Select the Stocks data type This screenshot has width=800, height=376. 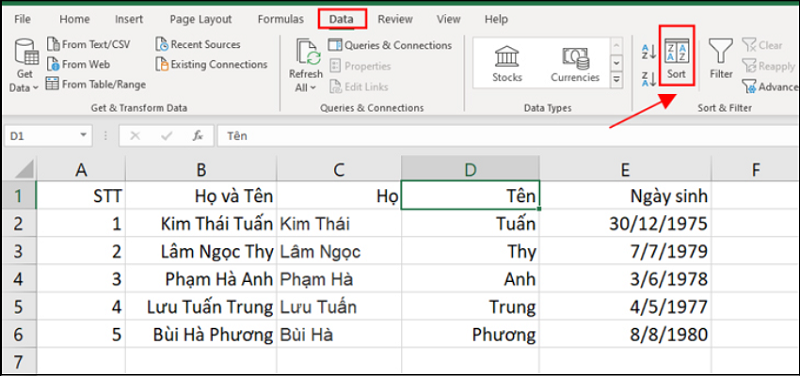507,64
